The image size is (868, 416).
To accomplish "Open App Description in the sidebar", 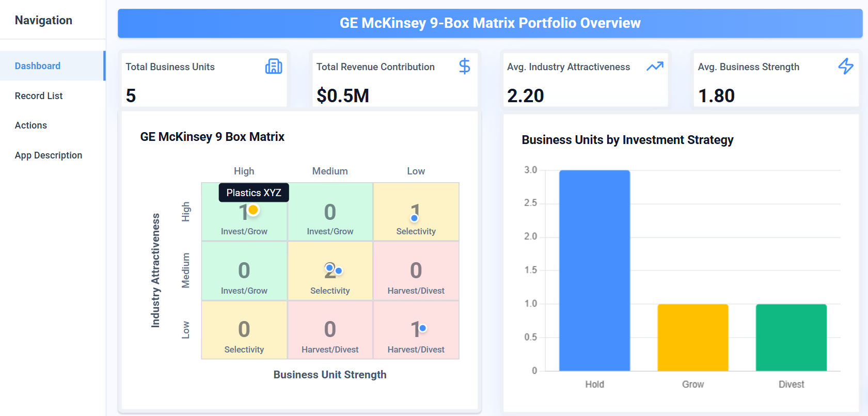I will [53, 155].
